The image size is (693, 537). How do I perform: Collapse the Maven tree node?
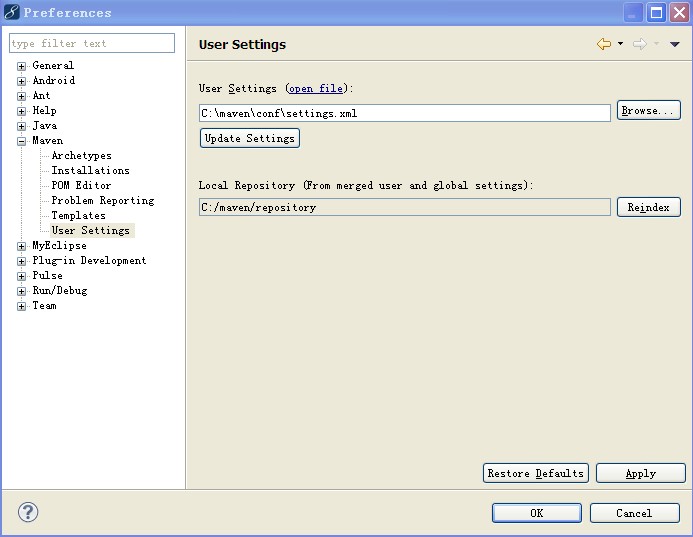pos(21,141)
